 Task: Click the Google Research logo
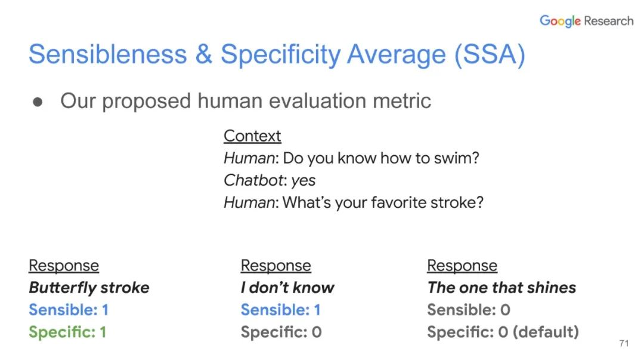pyautogui.click(x=586, y=21)
